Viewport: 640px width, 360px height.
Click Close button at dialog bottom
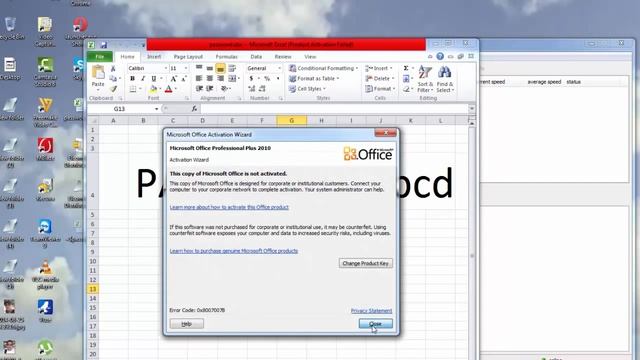376,324
